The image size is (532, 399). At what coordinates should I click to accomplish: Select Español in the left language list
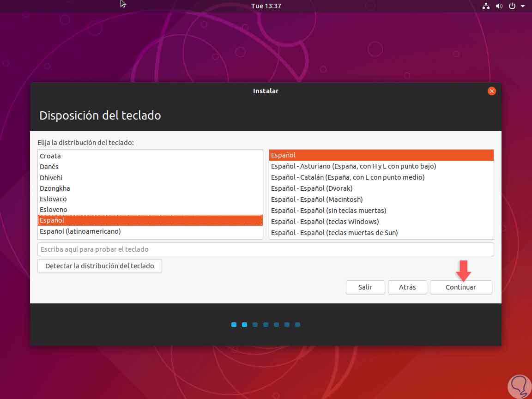pyautogui.click(x=150, y=220)
